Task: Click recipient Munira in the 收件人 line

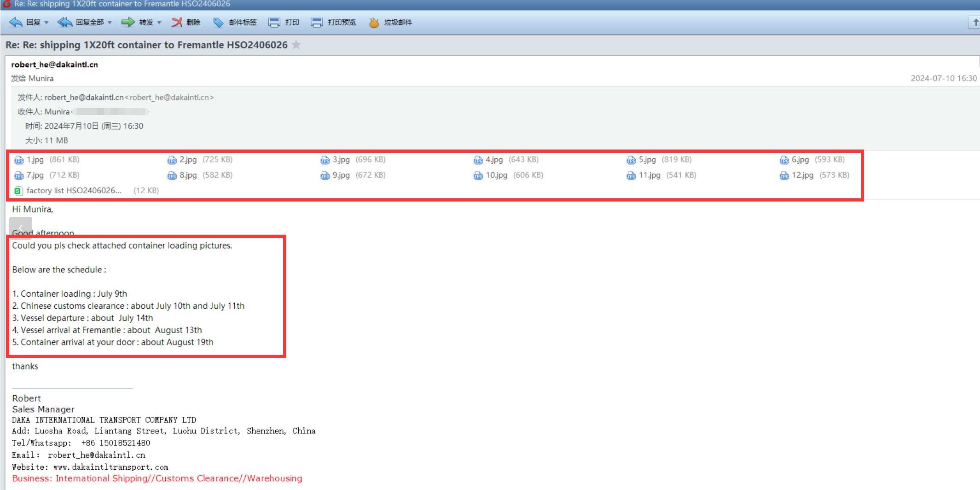Action: point(57,111)
